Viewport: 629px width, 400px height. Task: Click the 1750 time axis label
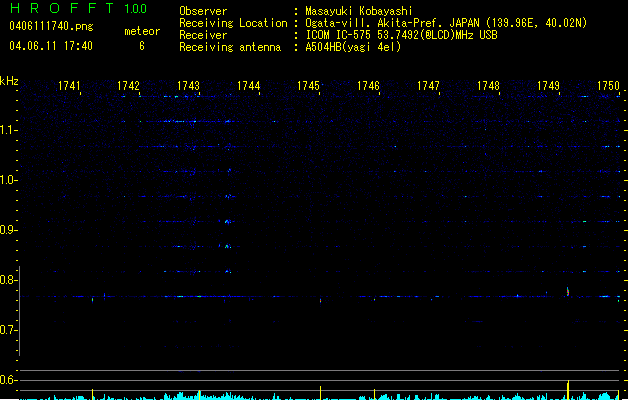[608, 86]
